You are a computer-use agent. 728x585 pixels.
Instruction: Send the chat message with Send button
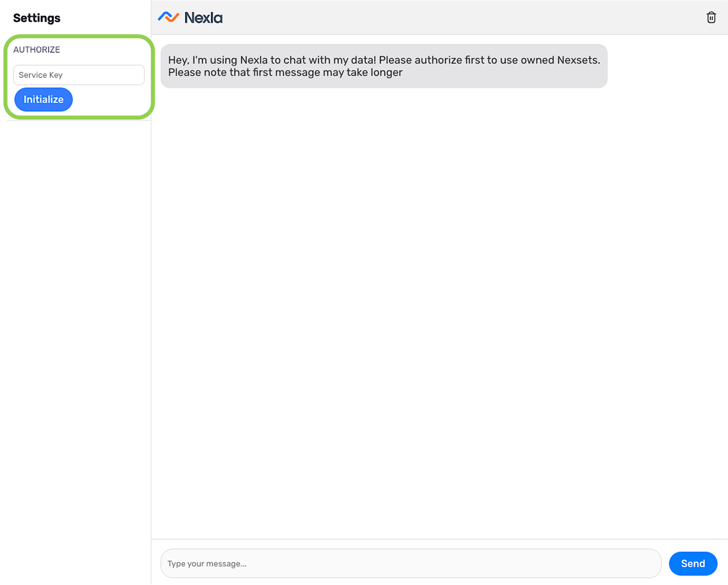[693, 563]
